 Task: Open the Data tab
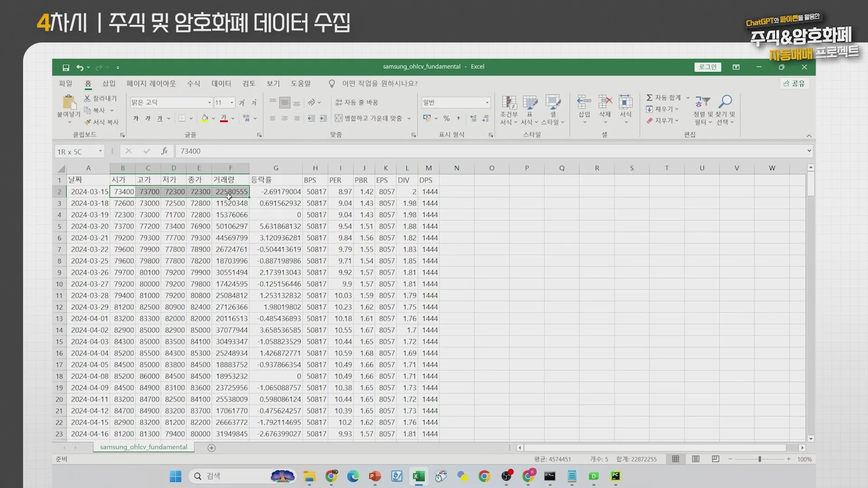coord(221,84)
